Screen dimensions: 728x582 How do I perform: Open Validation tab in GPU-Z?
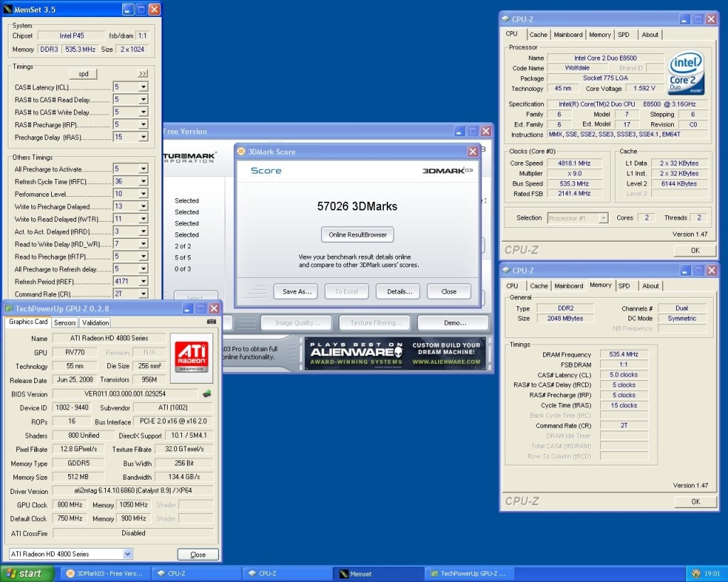tap(96, 323)
